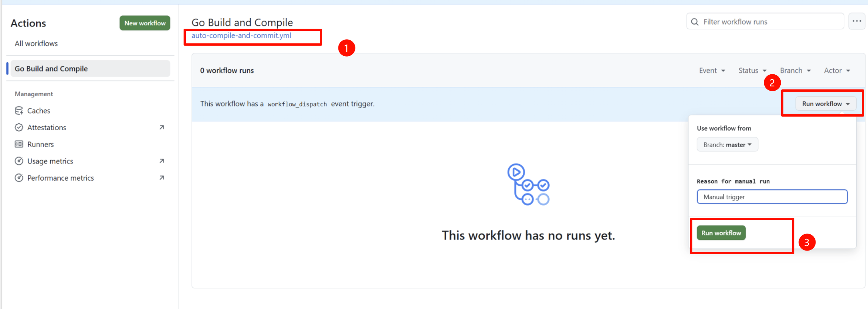
Task: Open the Branch filter dropdown
Action: [795, 71]
